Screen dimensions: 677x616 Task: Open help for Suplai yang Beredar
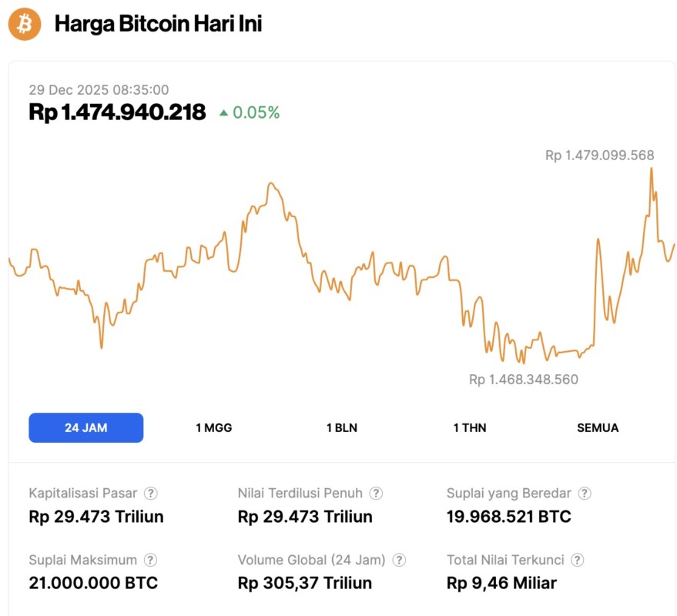click(584, 493)
